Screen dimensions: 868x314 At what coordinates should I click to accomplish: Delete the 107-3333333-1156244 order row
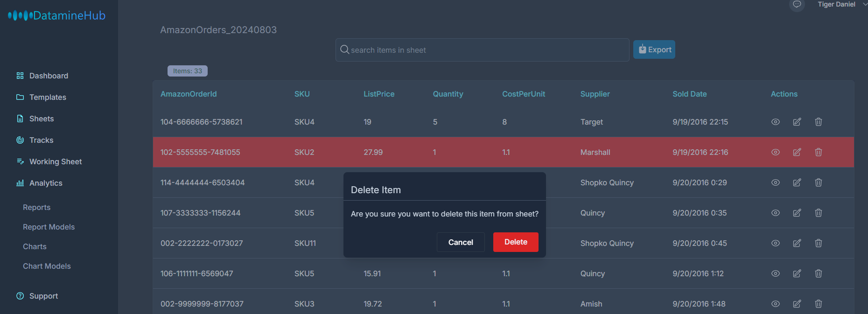pos(819,213)
